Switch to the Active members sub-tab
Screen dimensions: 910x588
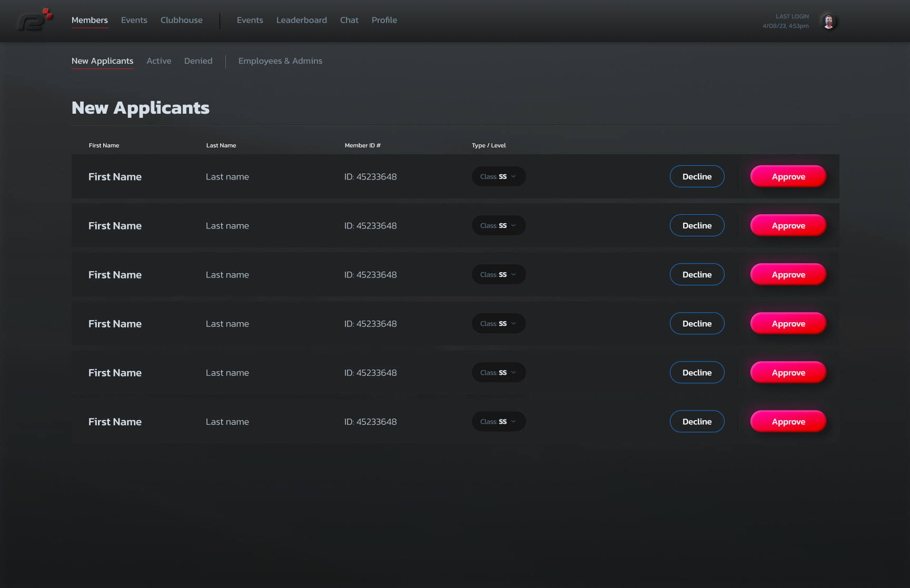click(159, 61)
